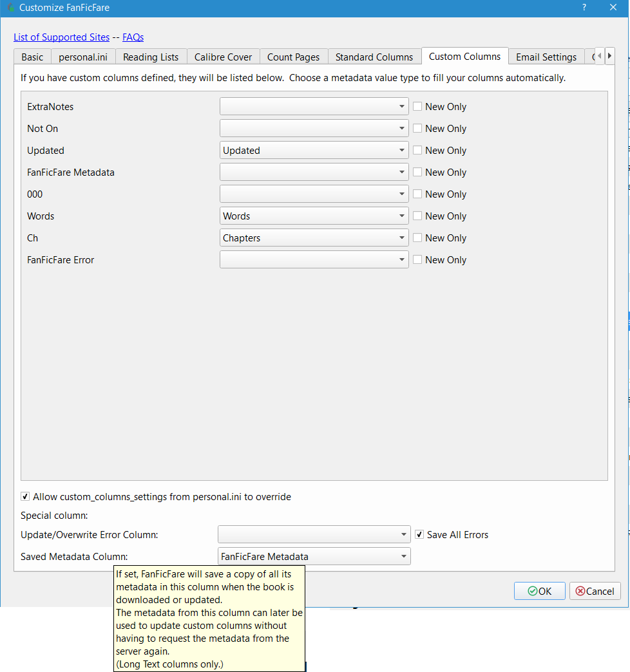The height and width of the screenshot is (672, 630).
Task: Toggle New Only for Words column
Action: (x=439, y=216)
